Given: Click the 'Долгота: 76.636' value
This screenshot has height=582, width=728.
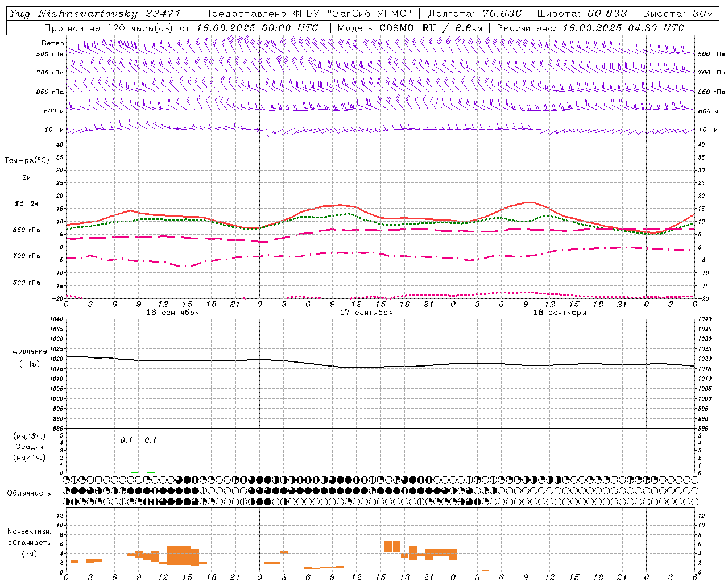Looking at the screenshot, I should tap(475, 14).
